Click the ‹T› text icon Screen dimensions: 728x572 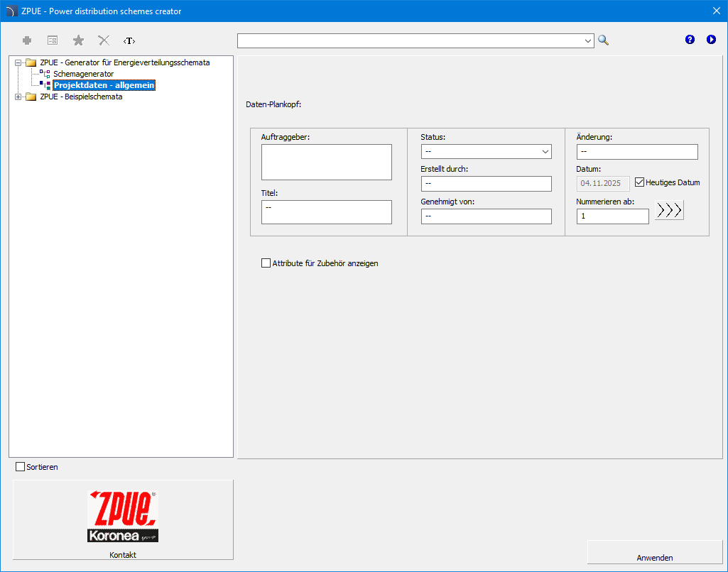[x=129, y=40]
